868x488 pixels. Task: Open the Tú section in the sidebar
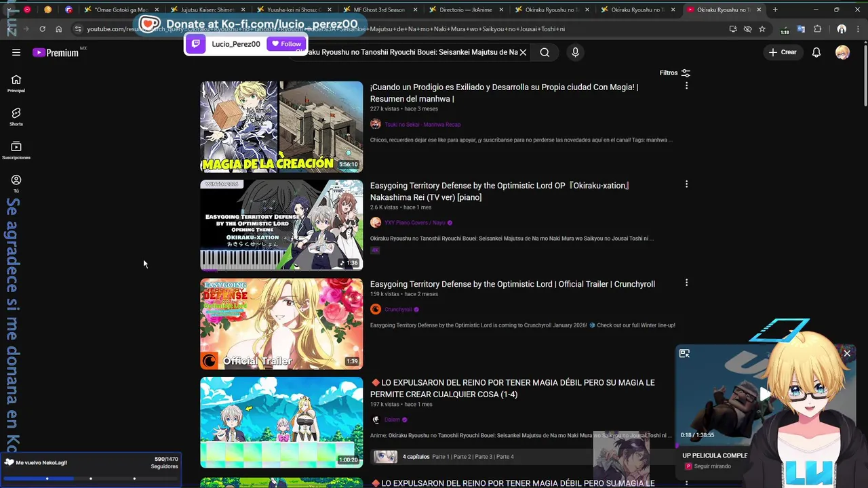[x=16, y=183]
